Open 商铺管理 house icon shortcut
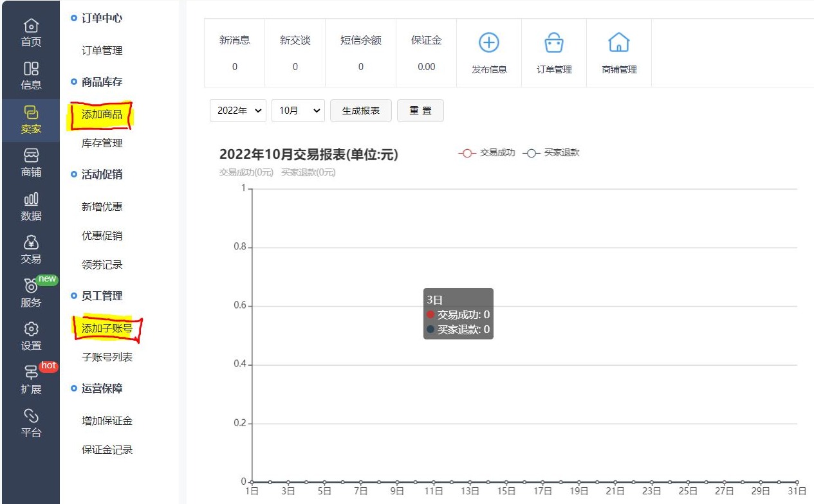Screen dimensions: 814x504 [x=618, y=43]
